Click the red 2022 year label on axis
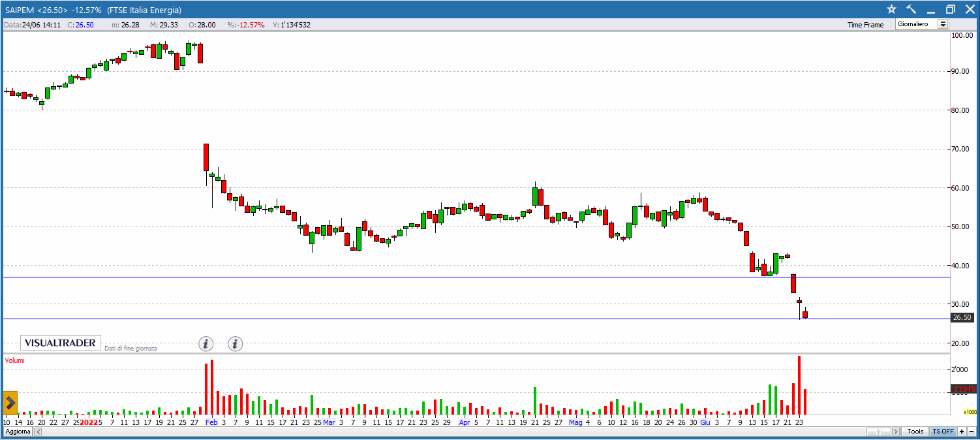 coord(89,422)
